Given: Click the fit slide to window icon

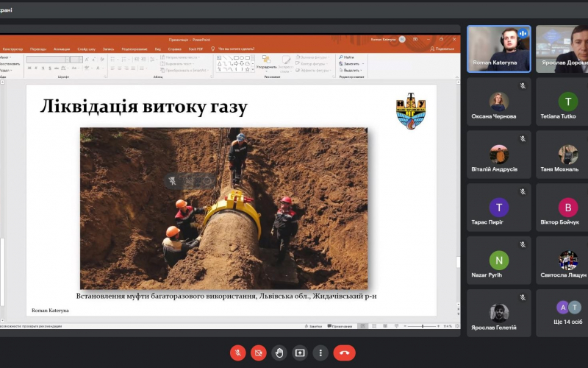Looking at the screenshot, I should click(456, 326).
